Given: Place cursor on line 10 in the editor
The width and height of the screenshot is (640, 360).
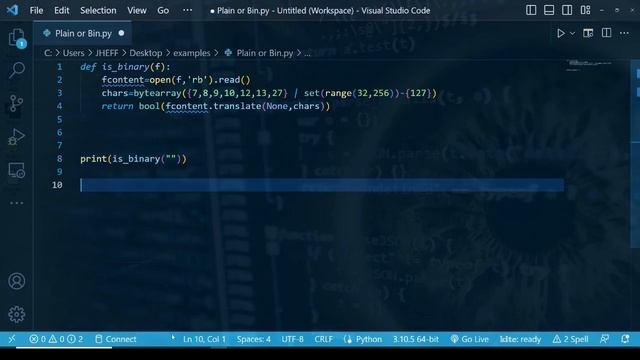Looking at the screenshot, I should pyautogui.click(x=322, y=185).
